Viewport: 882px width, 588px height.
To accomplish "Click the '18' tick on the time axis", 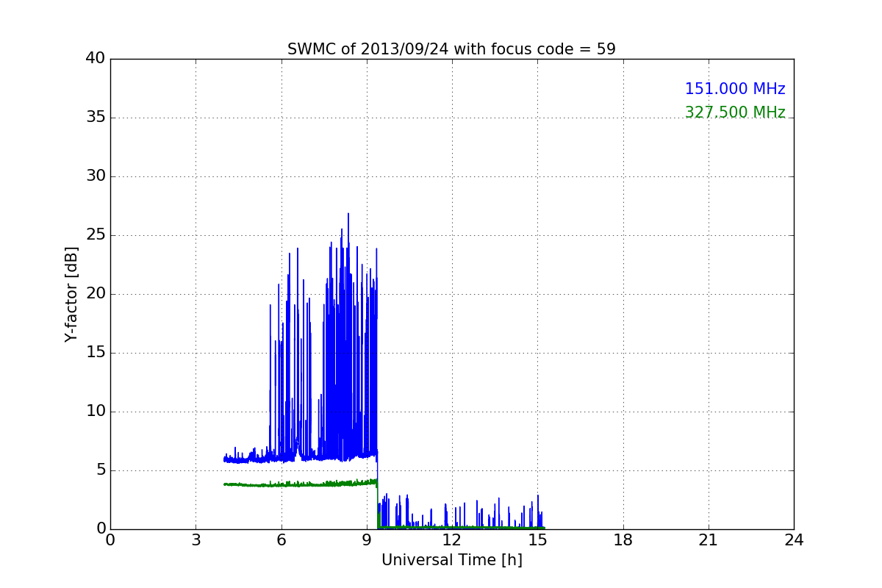I will (623, 540).
